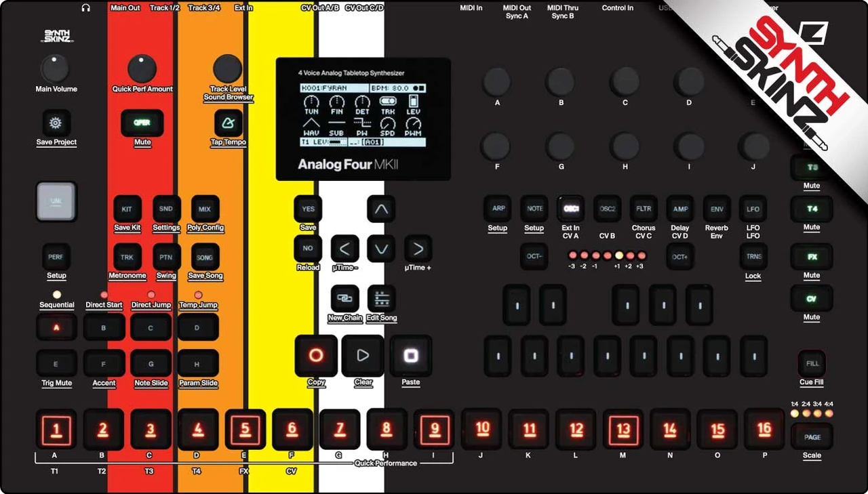Toggle step trig key 5

click(x=245, y=429)
